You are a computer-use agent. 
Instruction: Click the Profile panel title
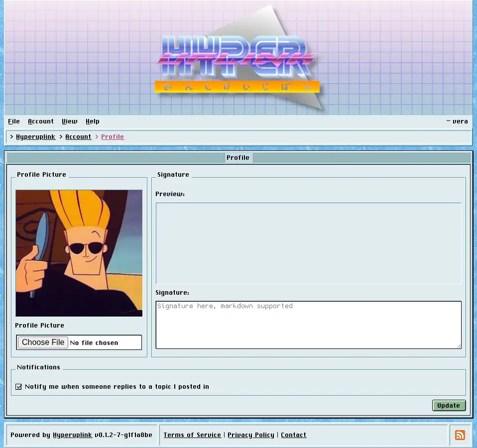tap(238, 157)
